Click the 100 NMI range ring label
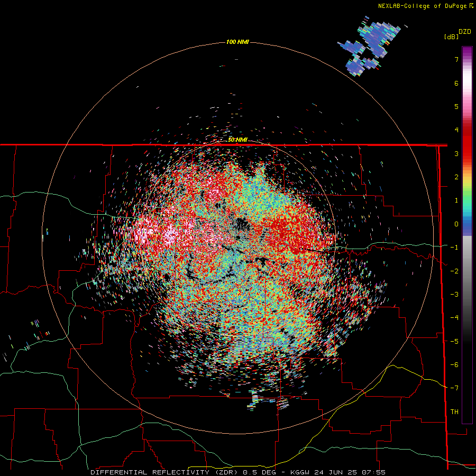 pos(237,42)
